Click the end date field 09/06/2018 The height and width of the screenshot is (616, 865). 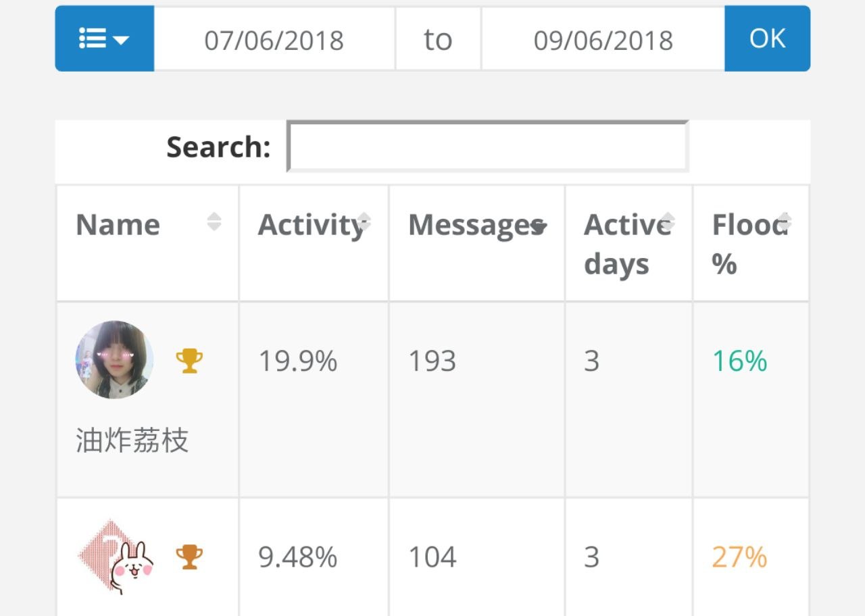(x=603, y=40)
